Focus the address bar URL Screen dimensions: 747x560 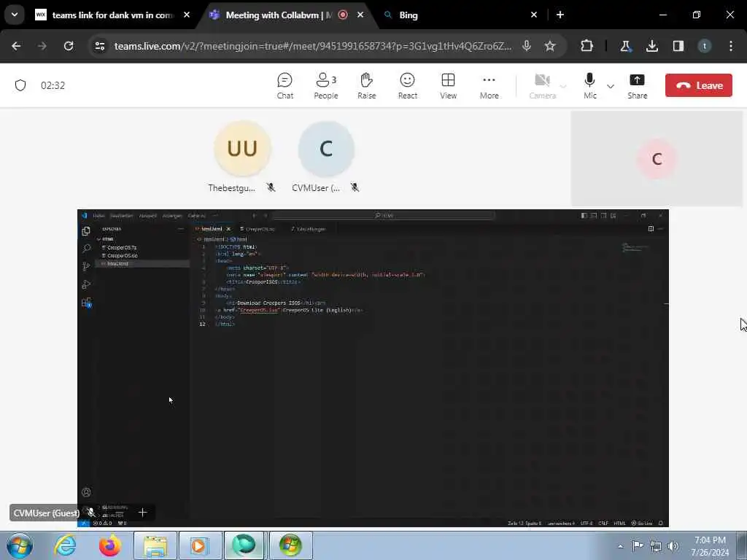[x=312, y=46]
